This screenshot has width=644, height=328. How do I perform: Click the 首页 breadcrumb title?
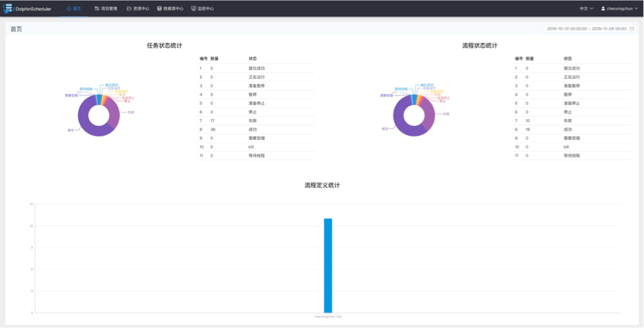pos(16,29)
